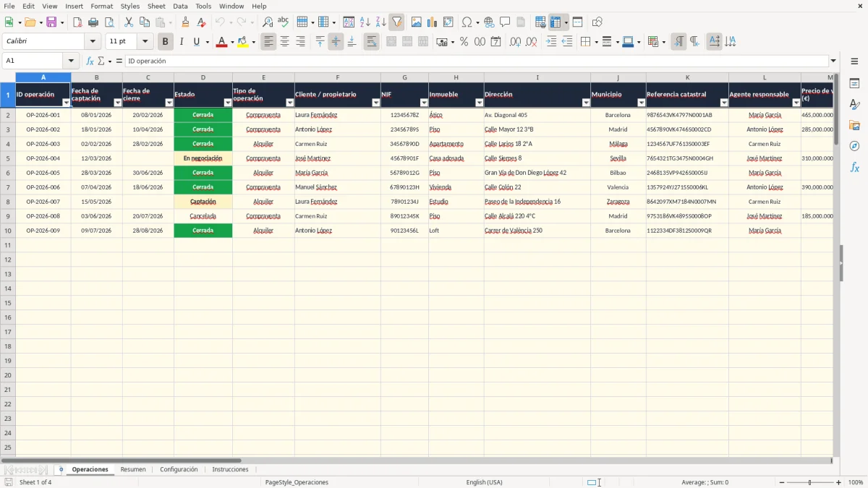This screenshot has width=868, height=488.
Task: Open the Municipio column filter dropdown
Action: coord(642,103)
